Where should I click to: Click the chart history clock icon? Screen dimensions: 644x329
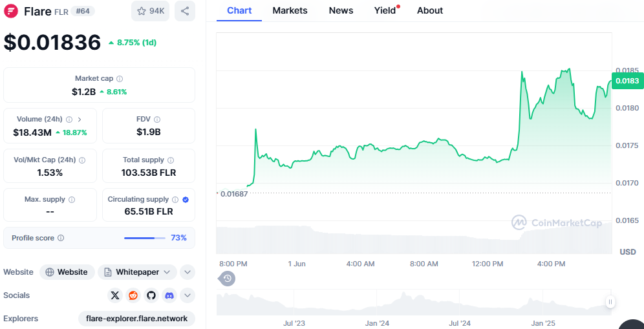tap(227, 279)
